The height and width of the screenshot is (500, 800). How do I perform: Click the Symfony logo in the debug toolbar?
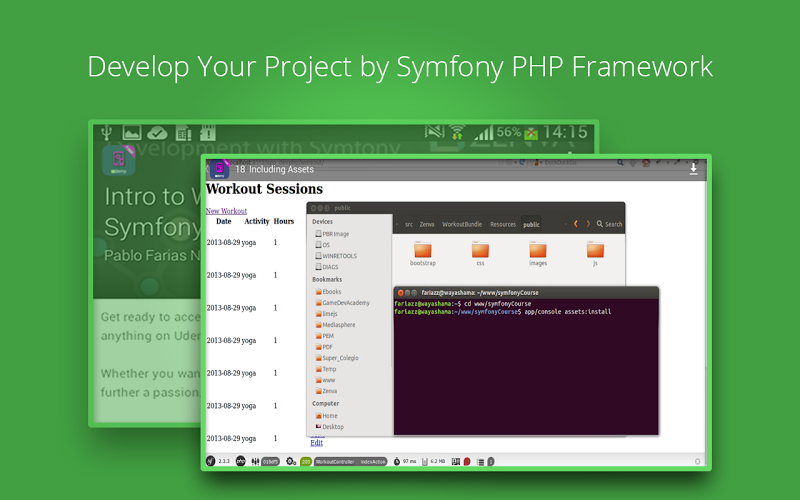point(210,461)
